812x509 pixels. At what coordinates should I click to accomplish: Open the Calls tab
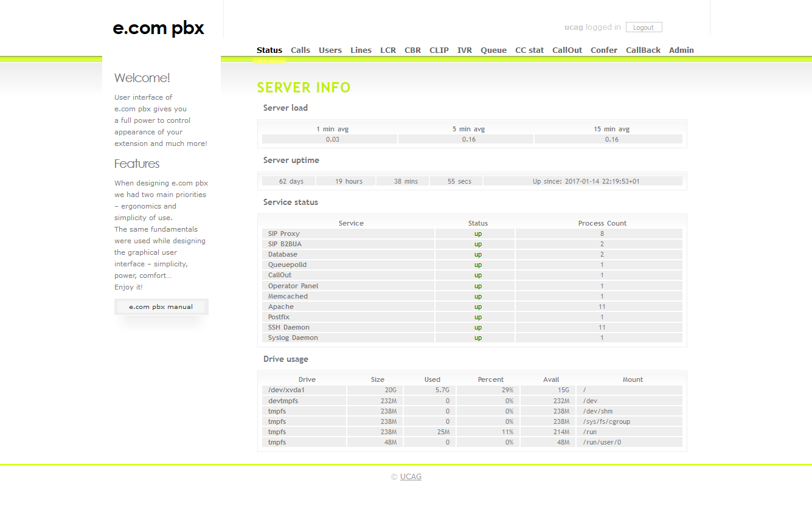[x=300, y=50]
